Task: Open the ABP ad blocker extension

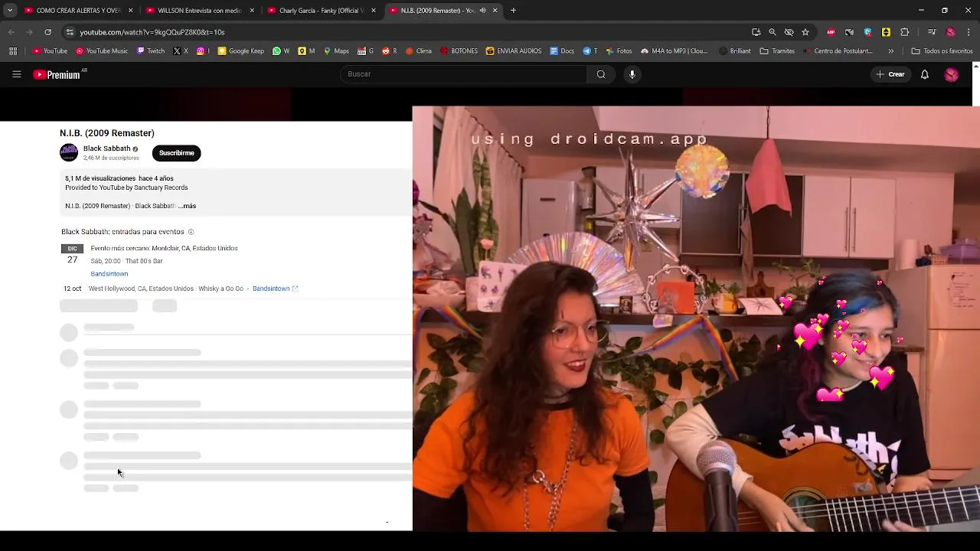Action: click(831, 32)
